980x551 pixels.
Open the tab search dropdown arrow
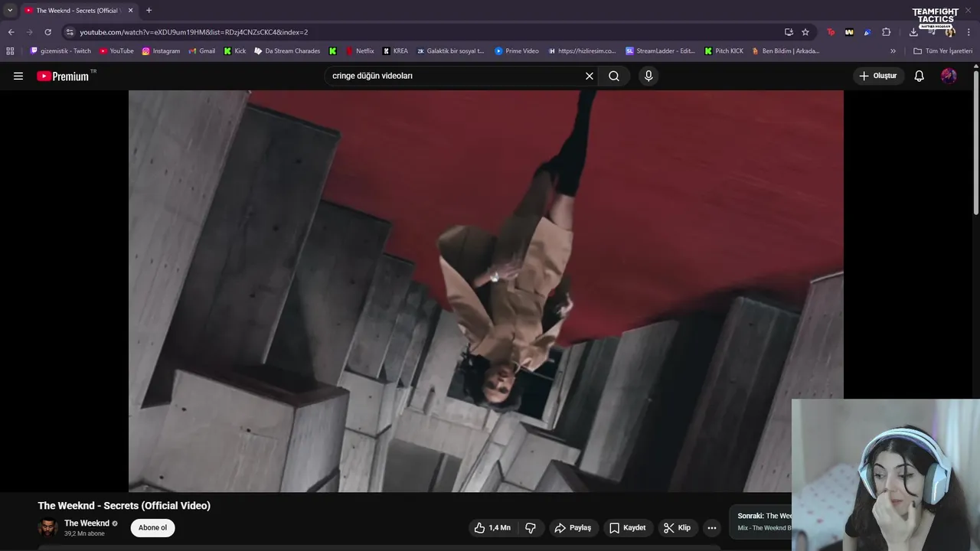coord(10,11)
